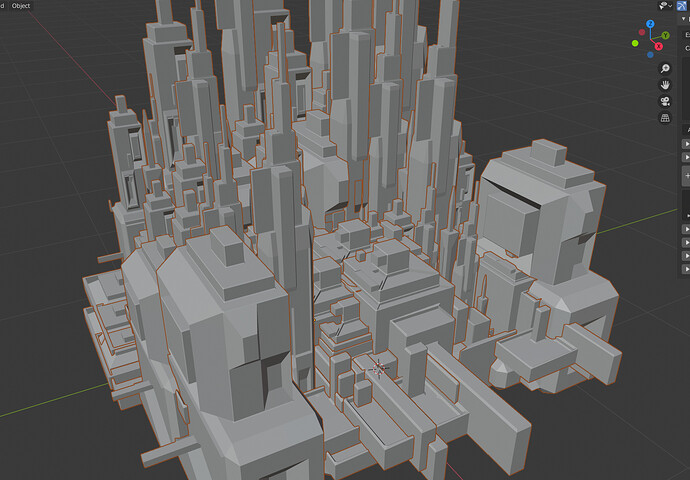Open the Object menu in viewport header

[21, 6]
